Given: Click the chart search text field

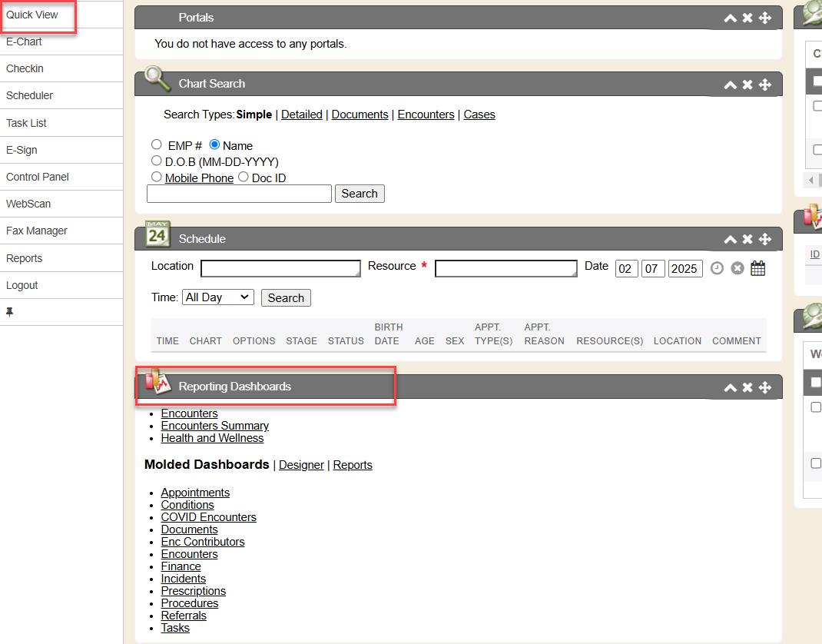Looking at the screenshot, I should pos(239,194).
